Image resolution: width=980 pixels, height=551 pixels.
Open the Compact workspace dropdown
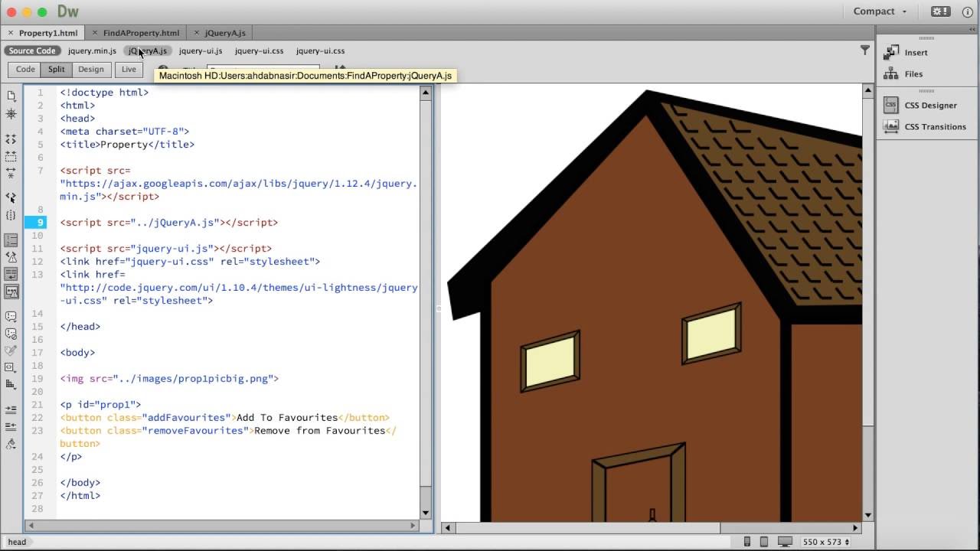pyautogui.click(x=880, y=11)
